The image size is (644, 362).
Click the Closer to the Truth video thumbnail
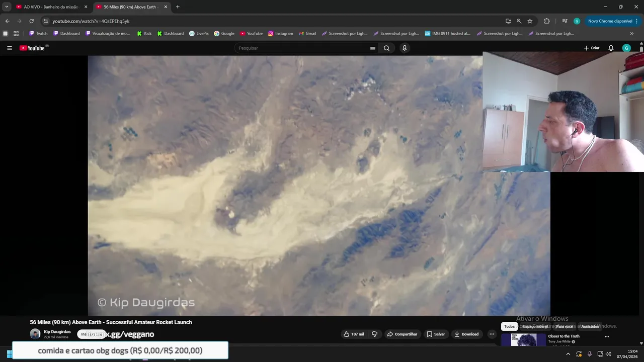pyautogui.click(x=523, y=340)
